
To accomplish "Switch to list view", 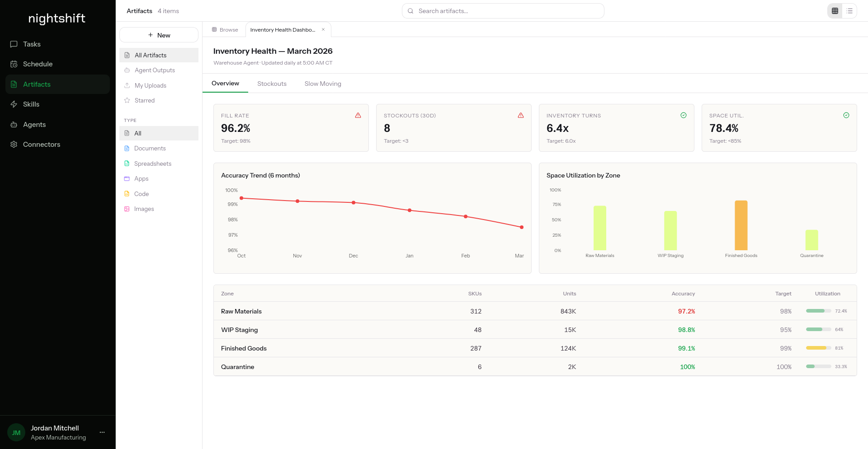I will 849,11.
